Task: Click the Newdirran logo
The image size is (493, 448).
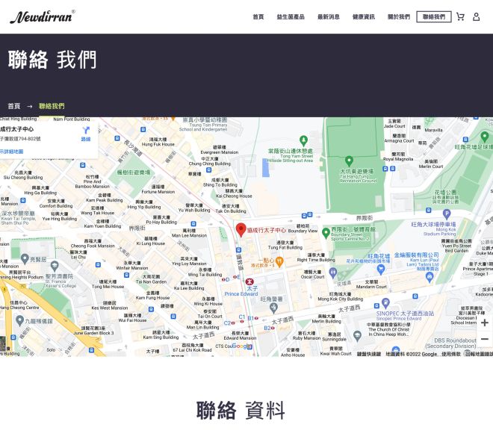Action: point(43,16)
